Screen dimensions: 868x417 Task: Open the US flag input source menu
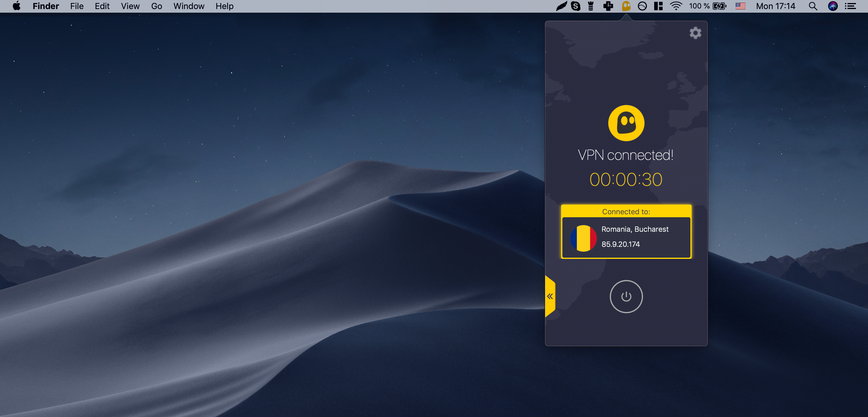pyautogui.click(x=740, y=6)
